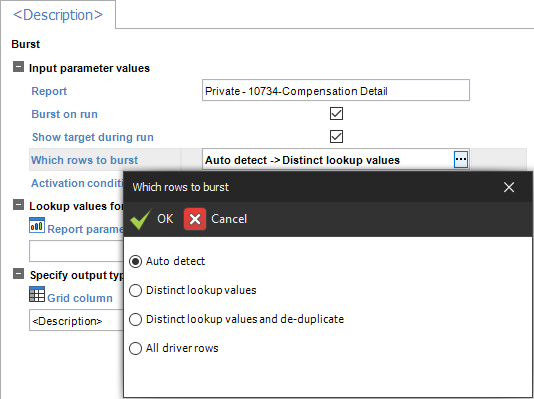Click the Grid column link
Viewport: 534px width, 399px height.
pos(80,298)
